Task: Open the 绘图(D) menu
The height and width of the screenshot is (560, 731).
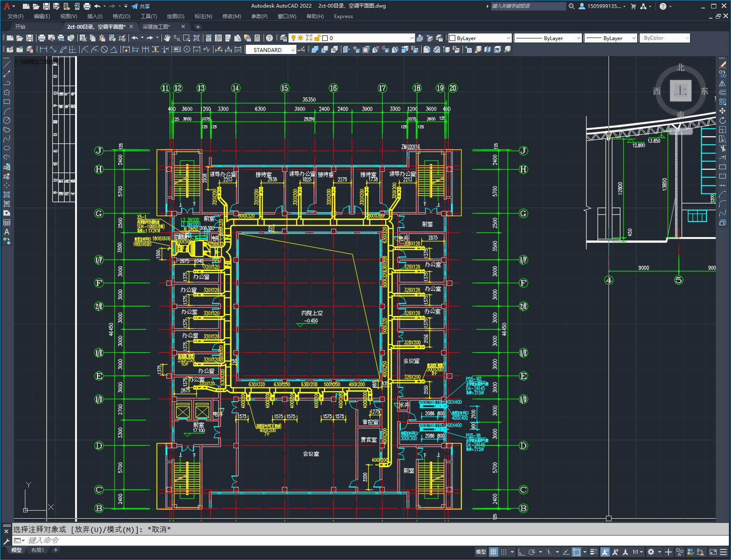Action: point(176,16)
